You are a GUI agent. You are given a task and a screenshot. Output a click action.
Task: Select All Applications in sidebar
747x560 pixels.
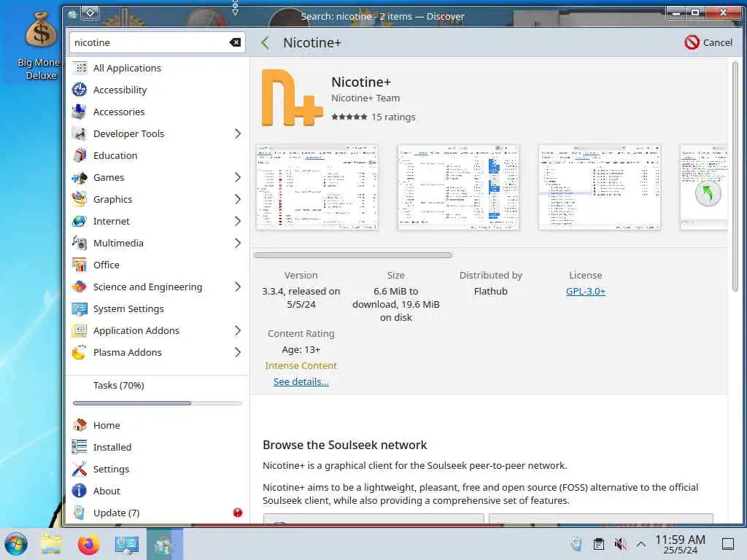tap(158, 68)
